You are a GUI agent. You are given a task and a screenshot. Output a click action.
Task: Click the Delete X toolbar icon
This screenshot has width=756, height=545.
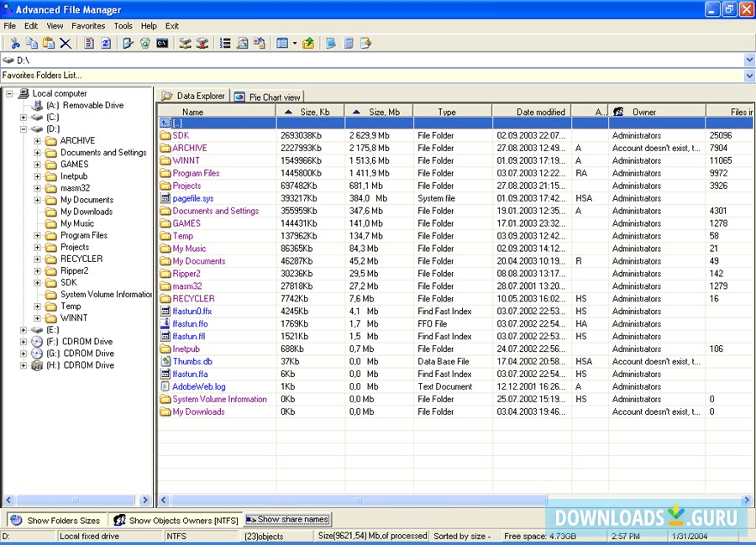[x=66, y=43]
